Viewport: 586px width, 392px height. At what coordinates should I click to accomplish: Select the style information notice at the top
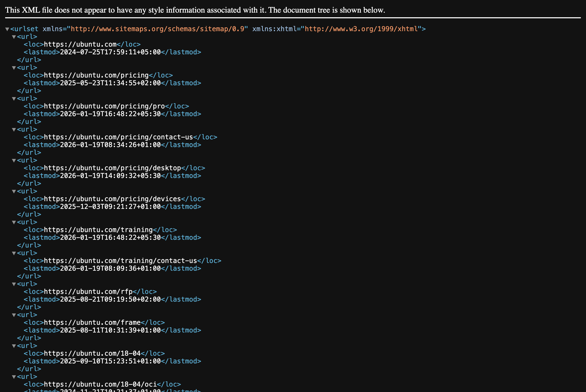195,10
